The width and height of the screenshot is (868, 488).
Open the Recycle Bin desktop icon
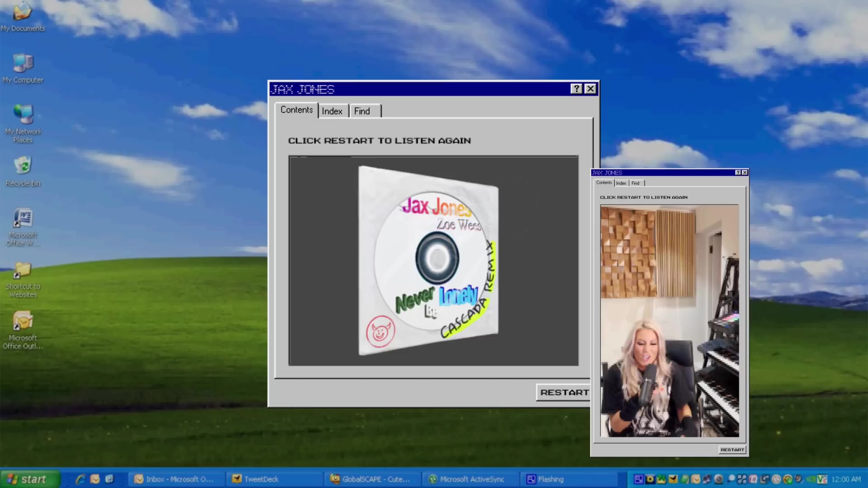tap(23, 171)
